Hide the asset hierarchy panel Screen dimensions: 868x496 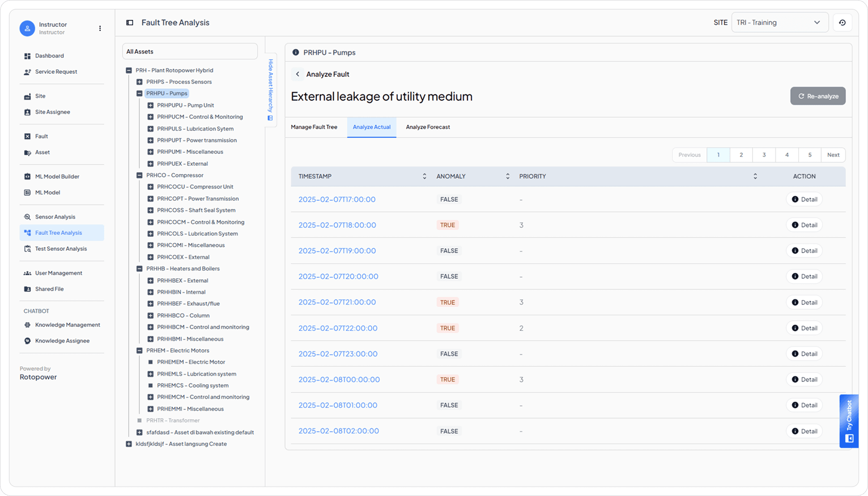270,89
